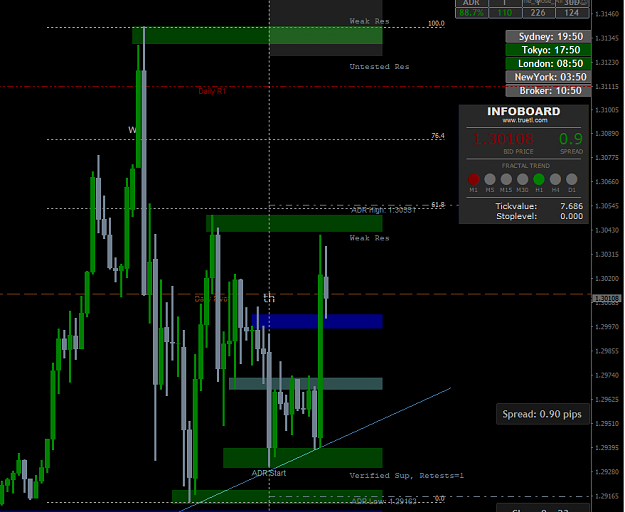Image resolution: width=625 pixels, height=512 pixels.
Task: Click the 'Daily R1' label
Action: (212, 91)
